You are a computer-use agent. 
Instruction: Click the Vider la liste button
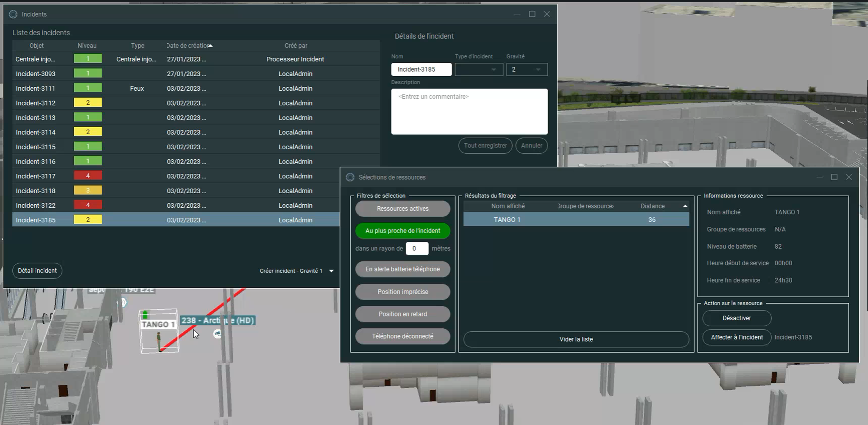(575, 339)
